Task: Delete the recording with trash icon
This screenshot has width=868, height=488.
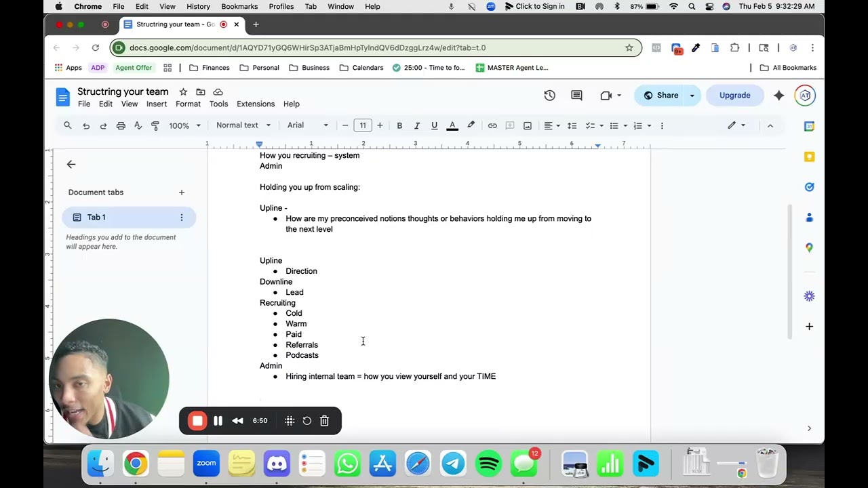Action: (324, 421)
